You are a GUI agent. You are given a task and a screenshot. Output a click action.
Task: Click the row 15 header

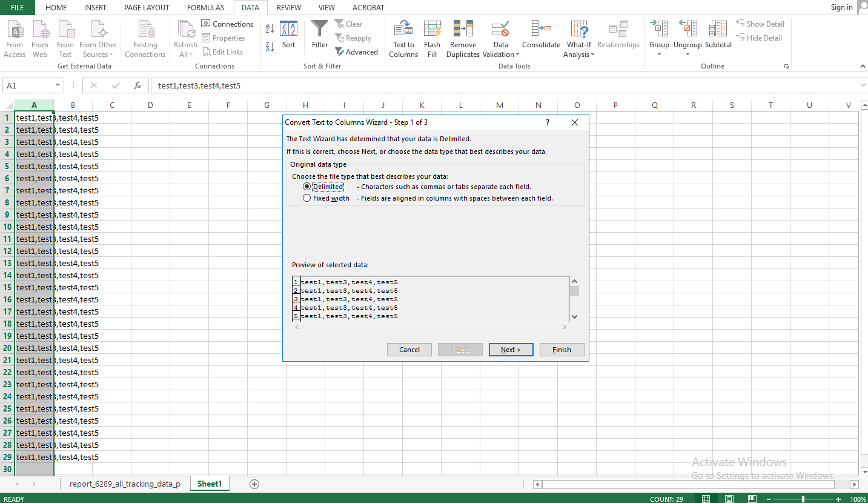[7, 287]
